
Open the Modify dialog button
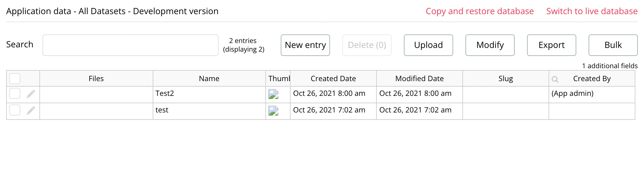[490, 45]
